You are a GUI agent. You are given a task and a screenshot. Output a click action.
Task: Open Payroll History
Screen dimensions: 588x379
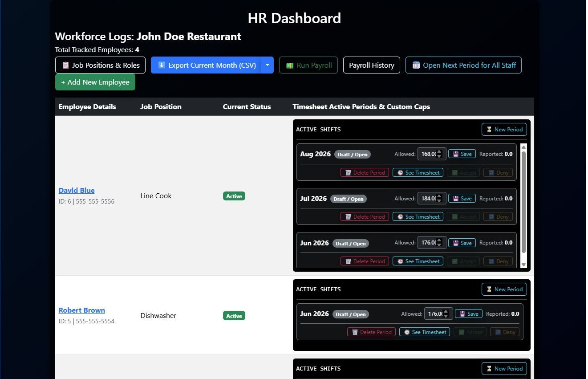372,65
